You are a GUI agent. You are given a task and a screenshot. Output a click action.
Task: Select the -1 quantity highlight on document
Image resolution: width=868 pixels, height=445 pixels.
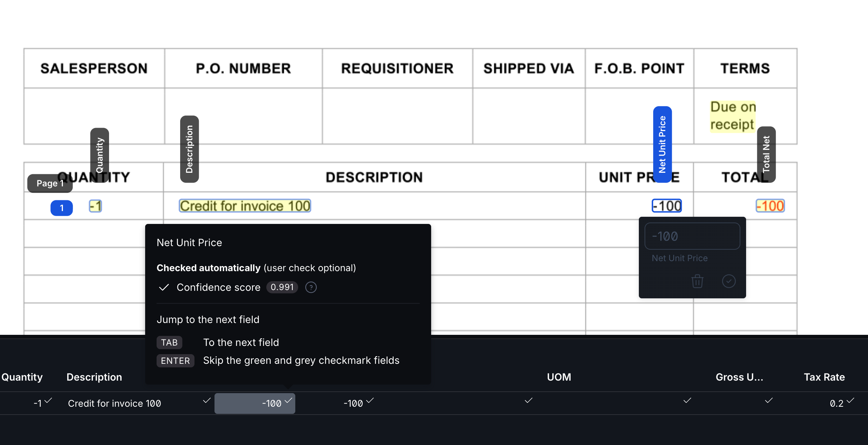click(x=95, y=206)
